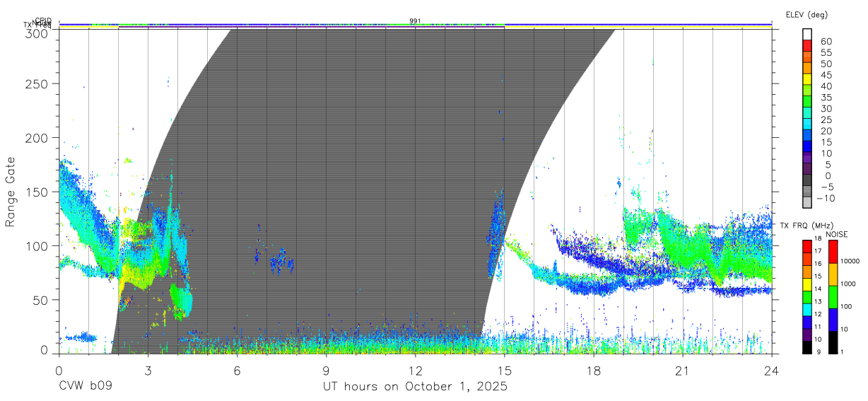Click the '991' CPID value above the plot

[x=416, y=21]
